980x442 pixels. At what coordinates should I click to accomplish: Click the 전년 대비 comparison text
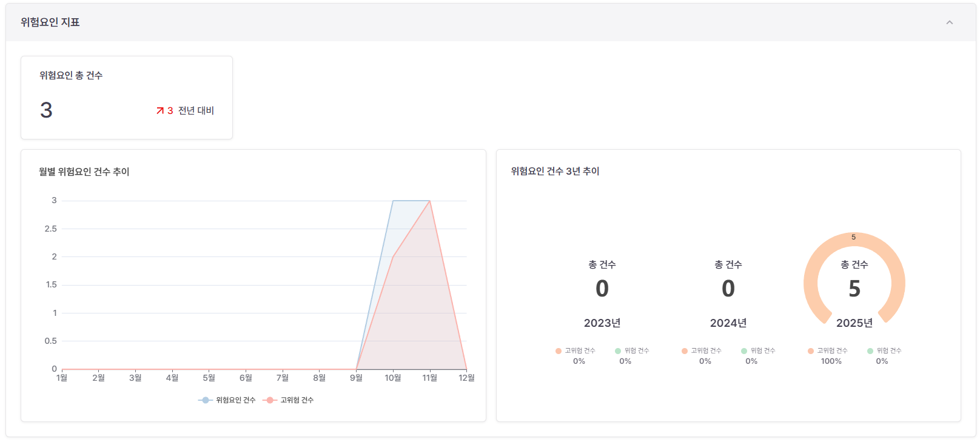[196, 110]
